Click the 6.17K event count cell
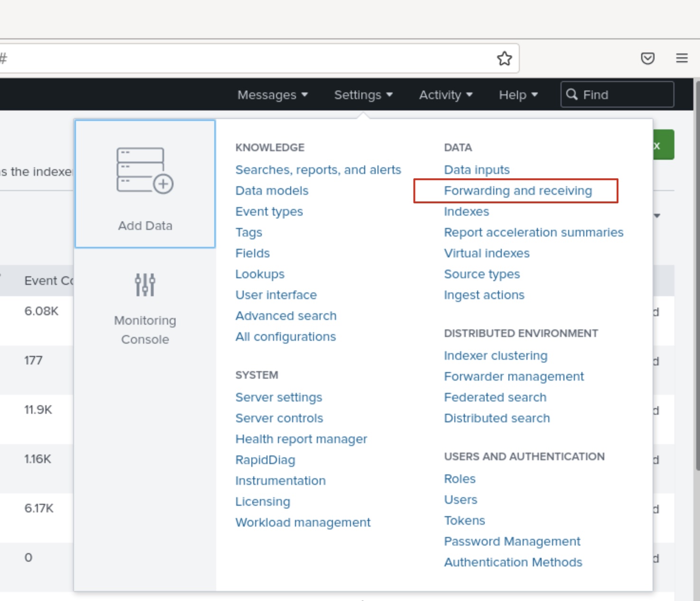The height and width of the screenshot is (601, 700). [39, 508]
